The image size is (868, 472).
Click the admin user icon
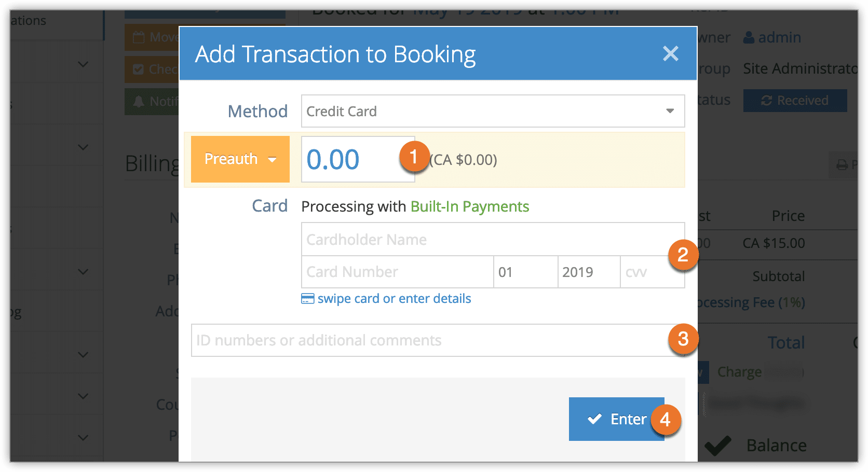tap(749, 37)
